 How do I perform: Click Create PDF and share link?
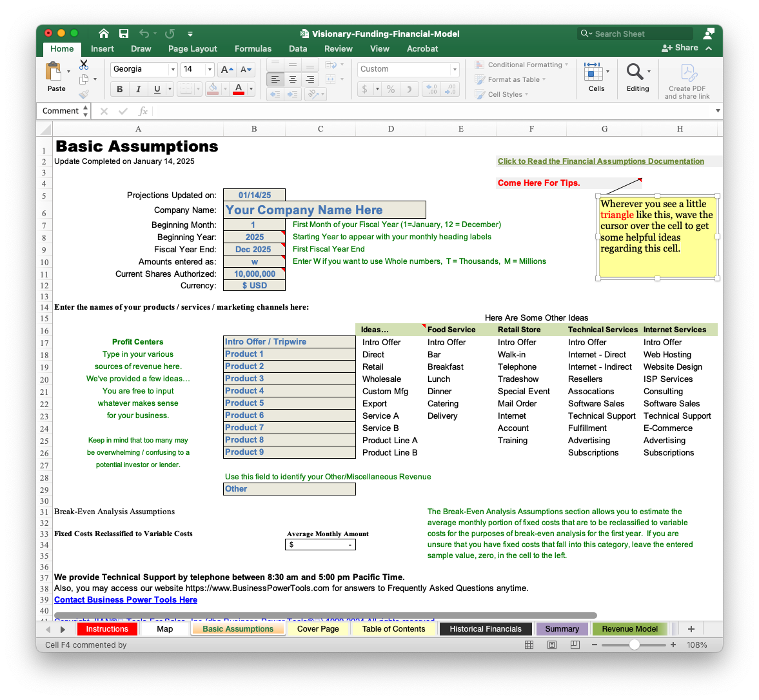687,81
